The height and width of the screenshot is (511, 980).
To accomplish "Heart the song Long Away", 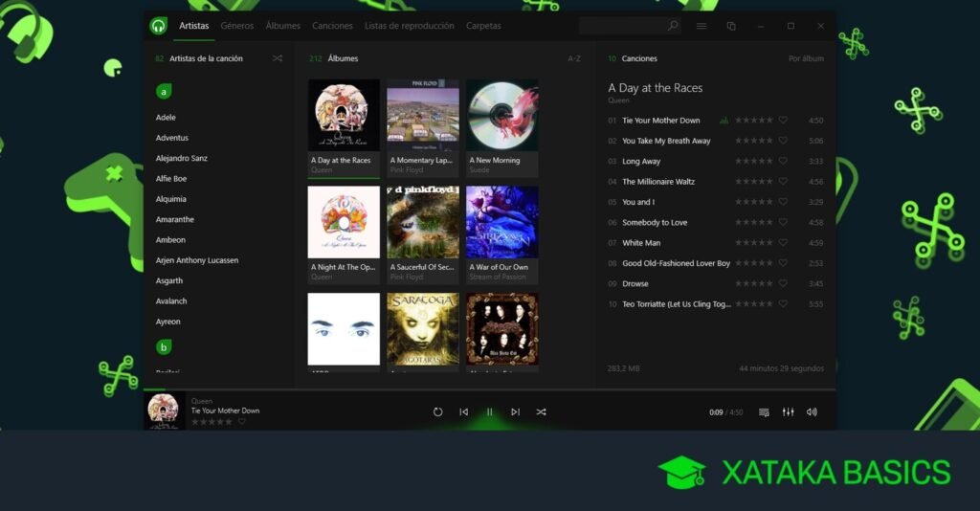I will 783,161.
